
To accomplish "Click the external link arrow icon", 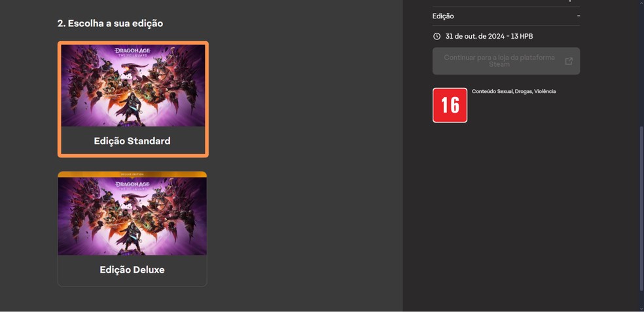I will click(x=569, y=61).
